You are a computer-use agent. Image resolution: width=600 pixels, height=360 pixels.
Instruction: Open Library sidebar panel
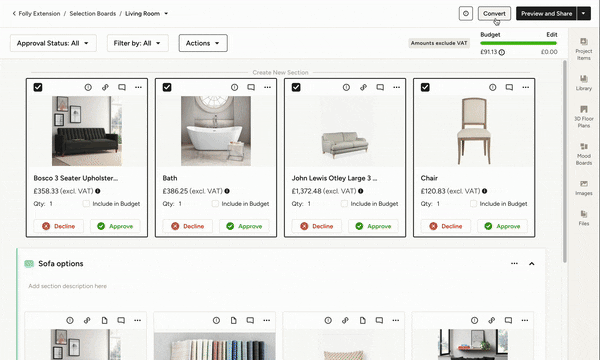click(584, 83)
